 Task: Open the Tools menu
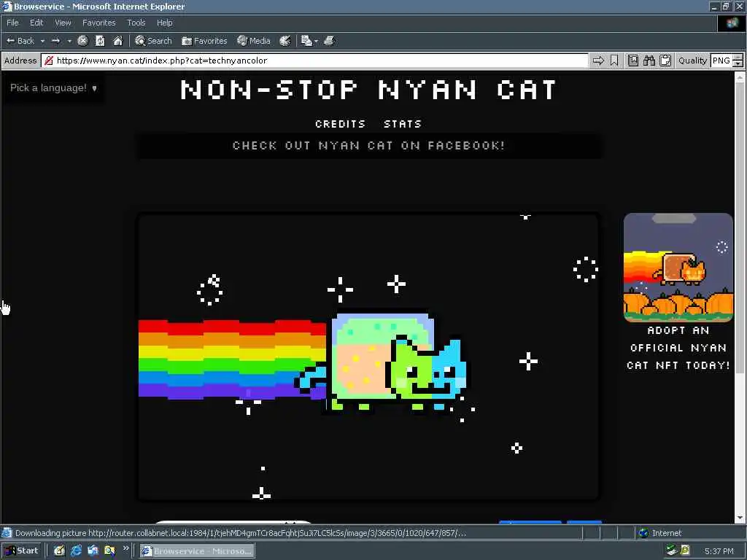click(x=136, y=23)
